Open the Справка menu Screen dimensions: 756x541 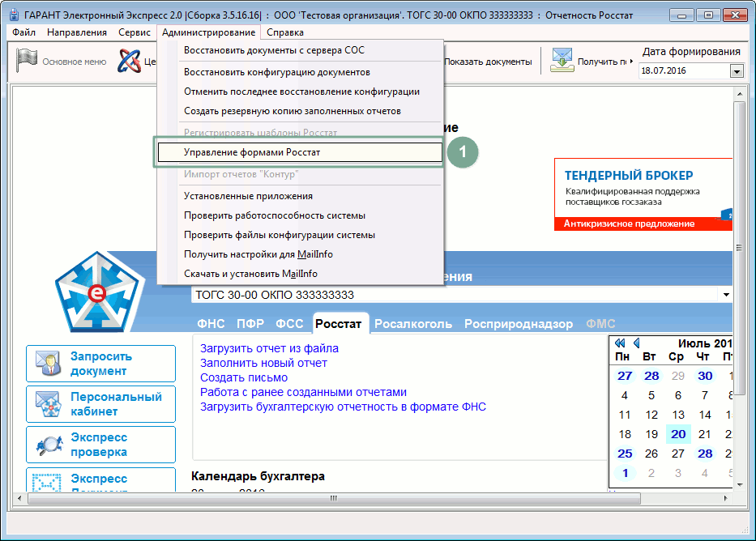pos(285,32)
